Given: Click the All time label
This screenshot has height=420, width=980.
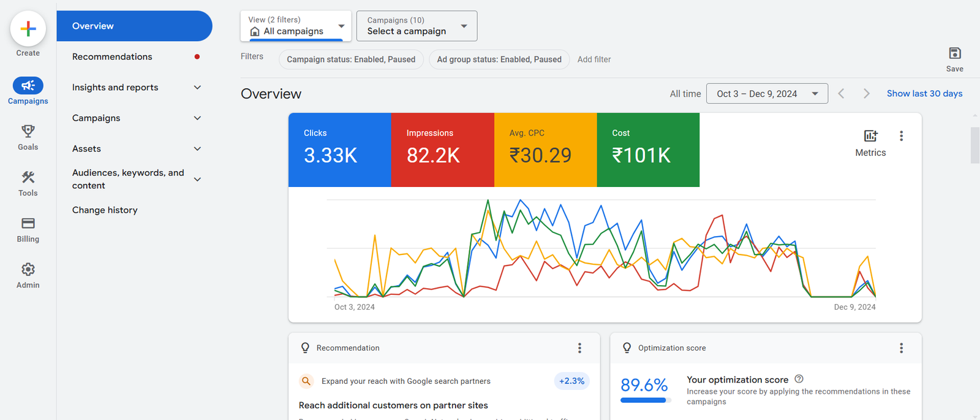Looking at the screenshot, I should point(685,94).
